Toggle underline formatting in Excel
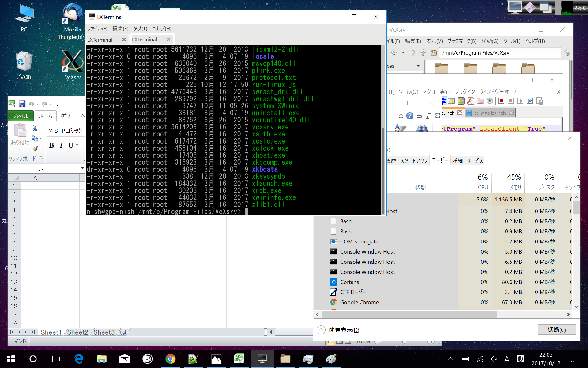 (70, 145)
